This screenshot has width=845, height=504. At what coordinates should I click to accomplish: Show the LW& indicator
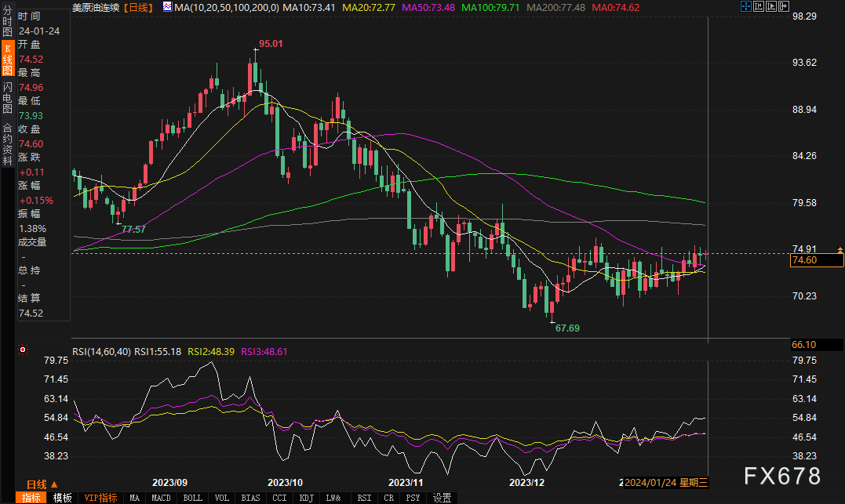pos(333,498)
